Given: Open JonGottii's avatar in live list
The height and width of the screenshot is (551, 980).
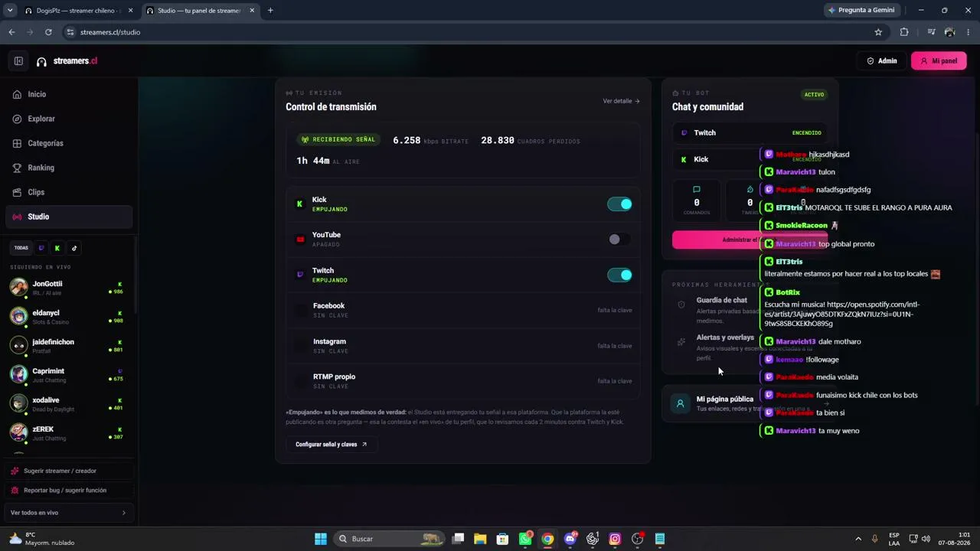Looking at the screenshot, I should click(18, 287).
